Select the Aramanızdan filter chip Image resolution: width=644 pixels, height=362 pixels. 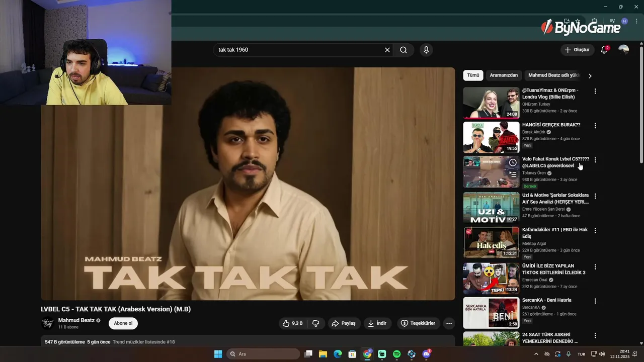(504, 75)
